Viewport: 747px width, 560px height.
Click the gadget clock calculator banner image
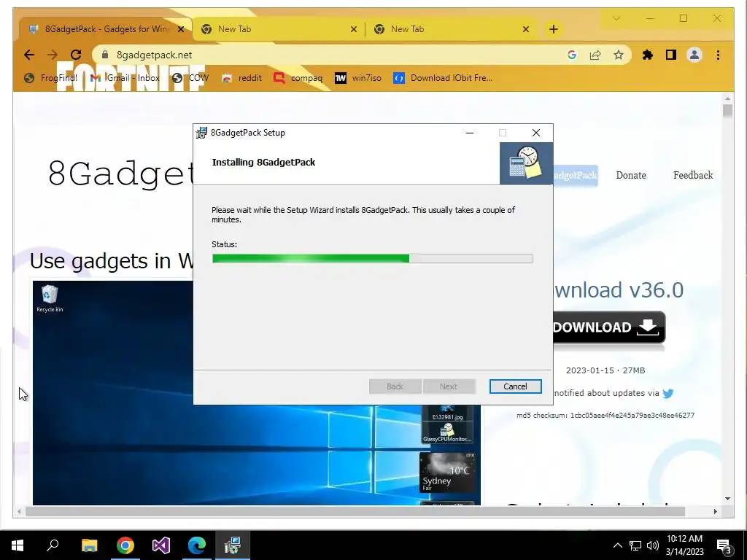tap(526, 163)
